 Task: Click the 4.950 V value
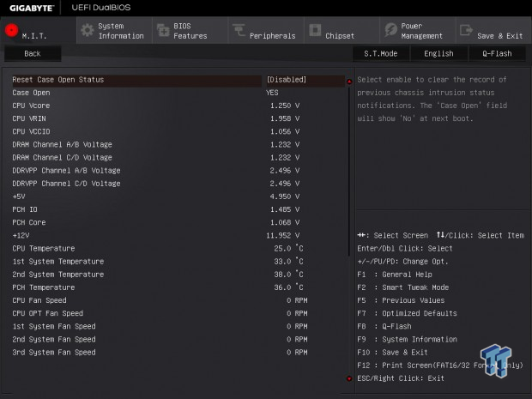click(285, 196)
